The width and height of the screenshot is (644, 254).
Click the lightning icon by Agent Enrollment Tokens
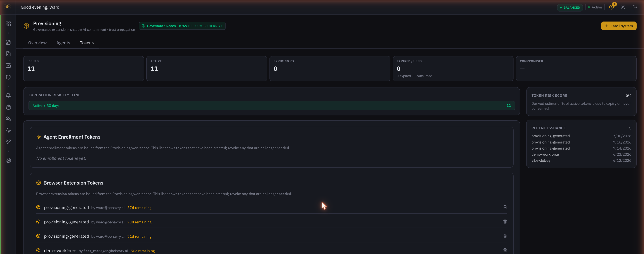tap(38, 137)
